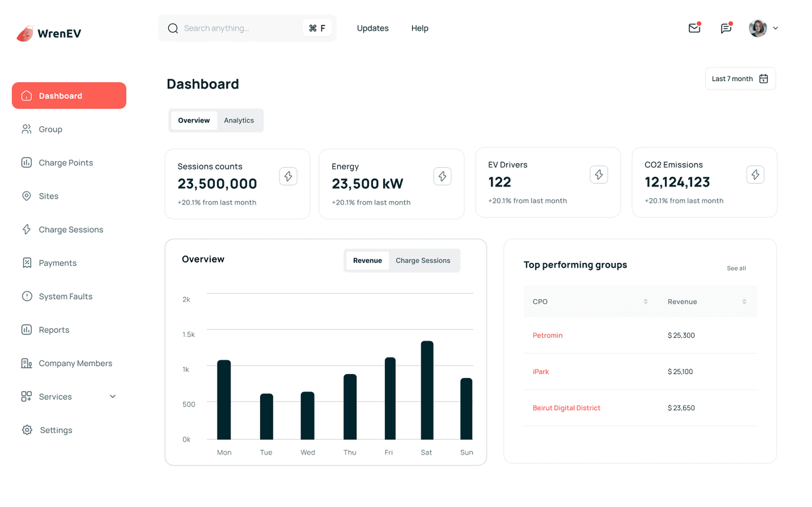812x507 pixels.
Task: Click the Group people icon
Action: pyautogui.click(x=26, y=129)
